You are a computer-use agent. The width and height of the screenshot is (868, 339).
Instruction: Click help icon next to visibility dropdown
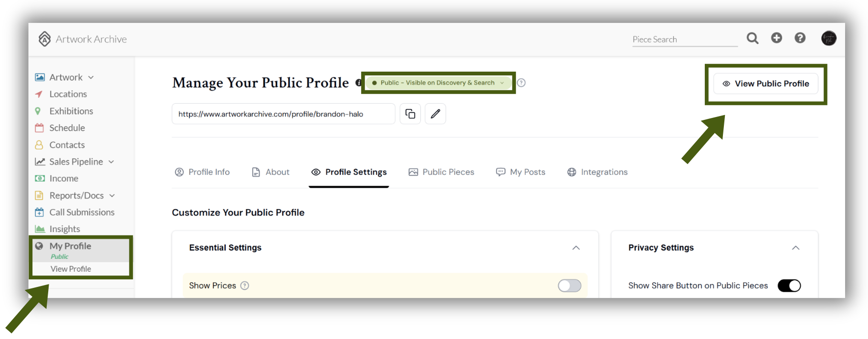[x=522, y=83]
